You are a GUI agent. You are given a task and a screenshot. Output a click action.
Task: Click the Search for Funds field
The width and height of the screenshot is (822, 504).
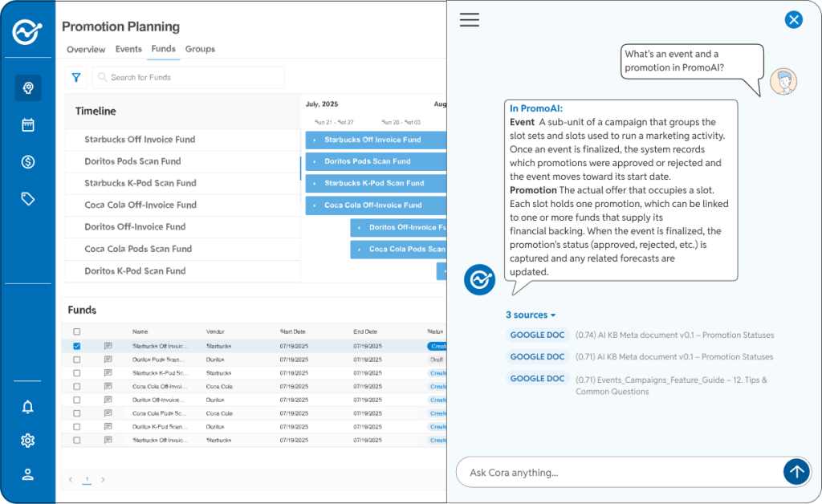(189, 78)
